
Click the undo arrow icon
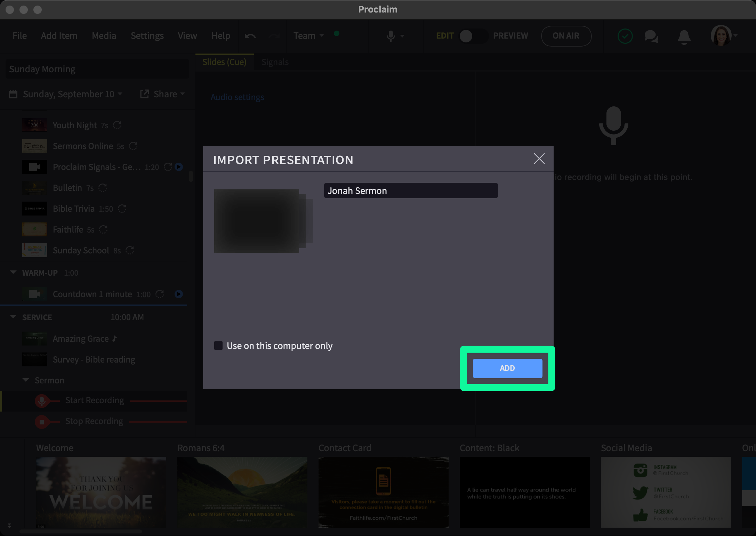[x=250, y=36]
